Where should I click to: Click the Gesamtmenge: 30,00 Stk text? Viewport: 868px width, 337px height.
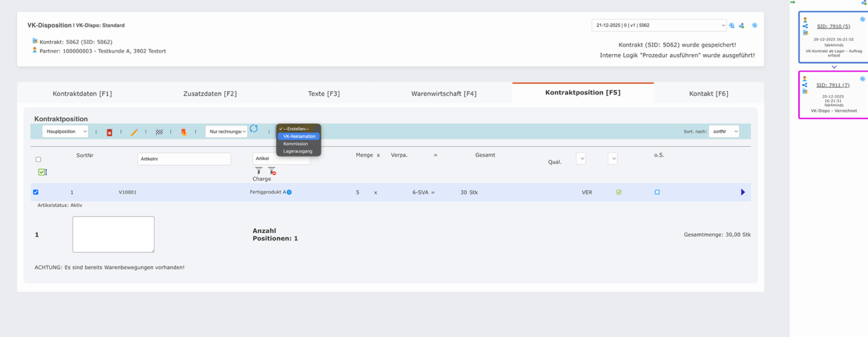tap(717, 234)
